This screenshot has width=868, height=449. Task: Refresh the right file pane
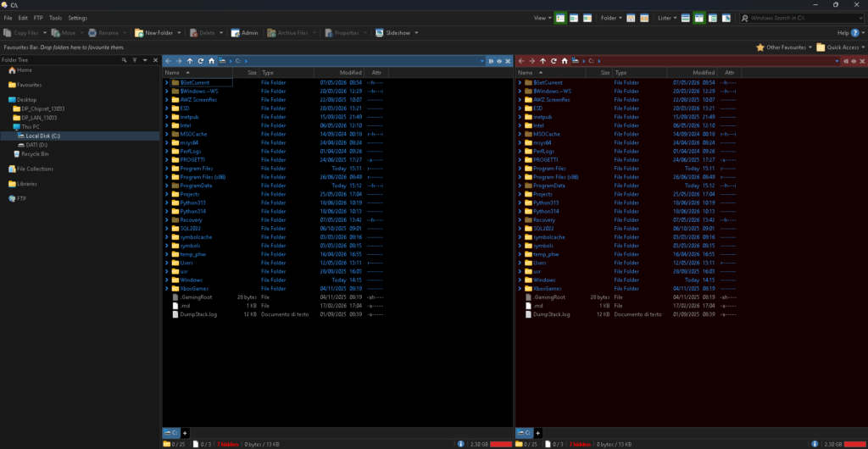(554, 61)
